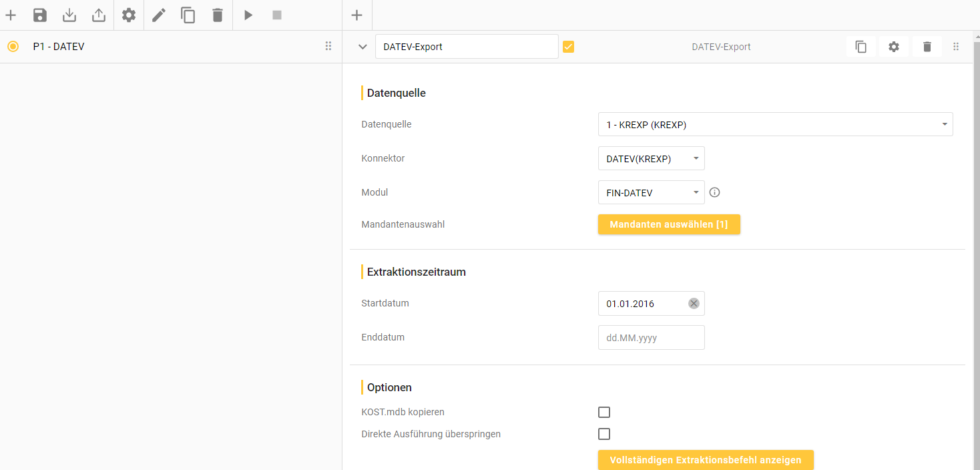
Task: Open the Modul FIN-DATEV dropdown
Action: [651, 192]
